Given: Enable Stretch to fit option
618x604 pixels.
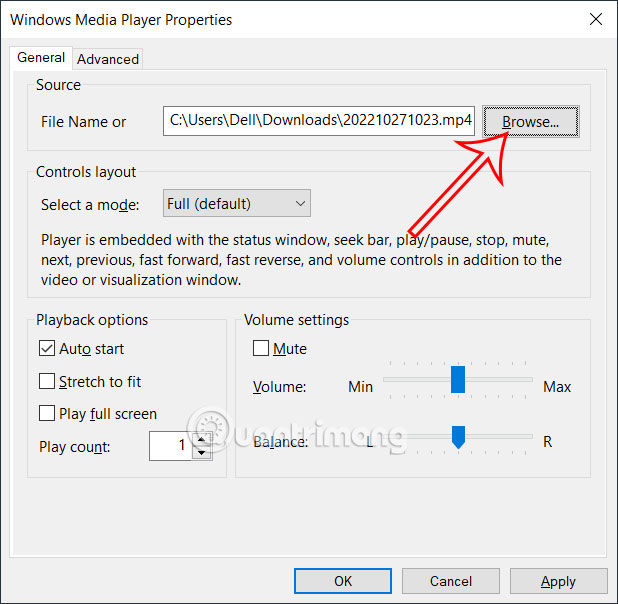Looking at the screenshot, I should pyautogui.click(x=47, y=381).
